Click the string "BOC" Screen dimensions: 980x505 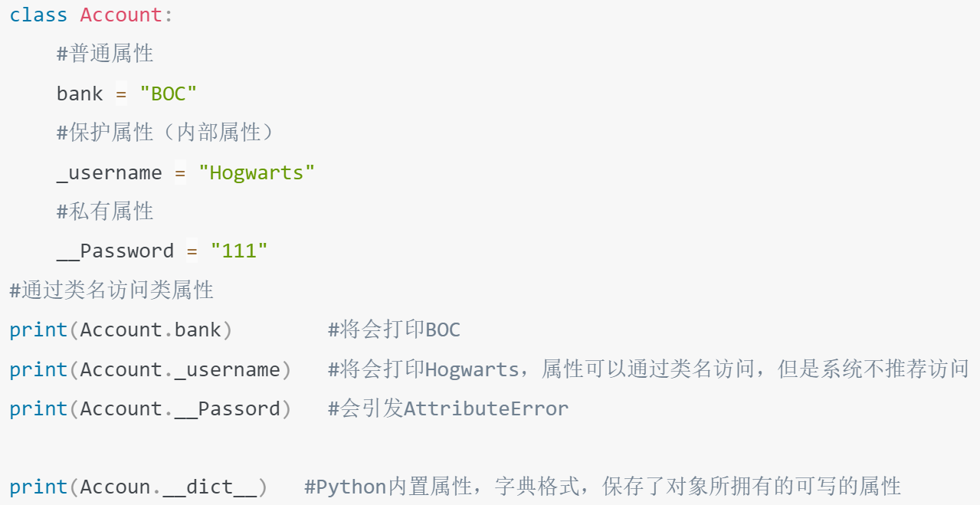point(169,93)
